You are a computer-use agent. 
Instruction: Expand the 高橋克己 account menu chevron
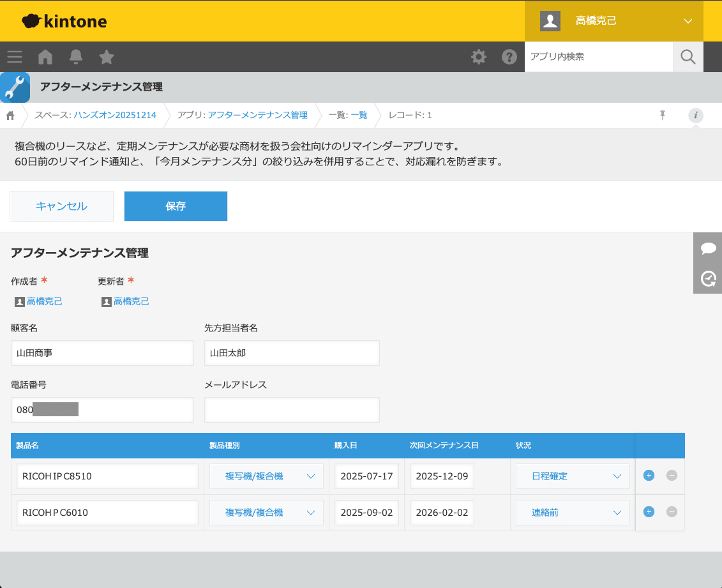pyautogui.click(x=688, y=20)
